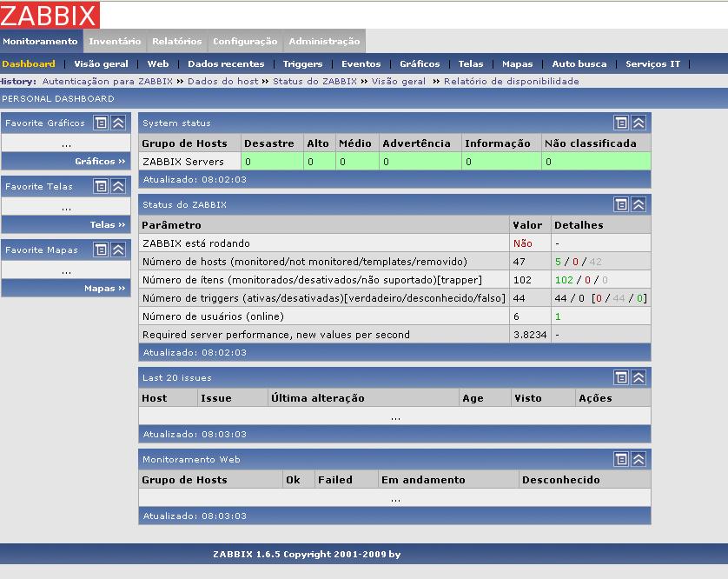Screen dimensions: 728x579
Task: Follow history link Autenticaçãon para ZABBIX
Action: (107, 82)
